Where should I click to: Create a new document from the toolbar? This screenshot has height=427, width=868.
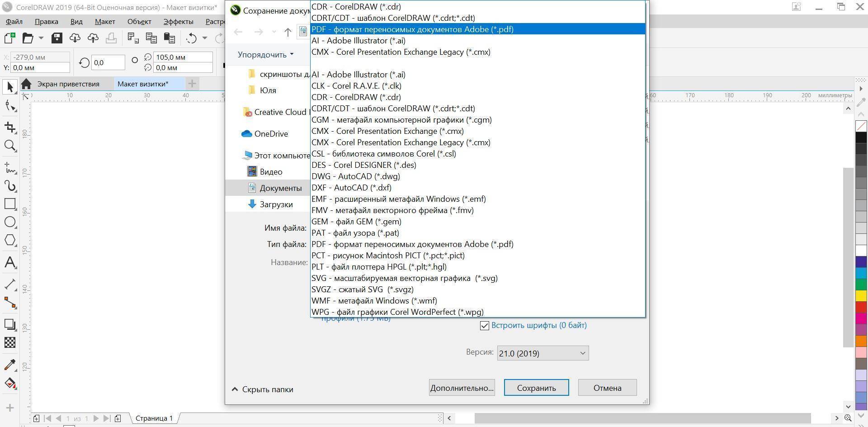[9, 38]
